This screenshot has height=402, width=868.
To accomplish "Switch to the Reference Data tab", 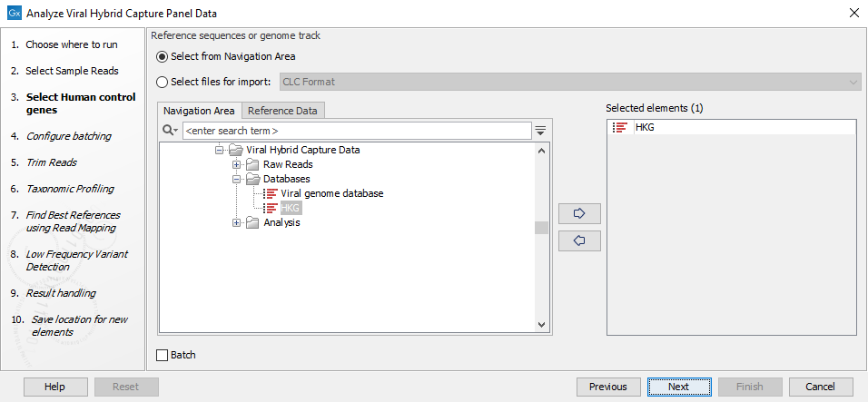I will click(x=282, y=111).
